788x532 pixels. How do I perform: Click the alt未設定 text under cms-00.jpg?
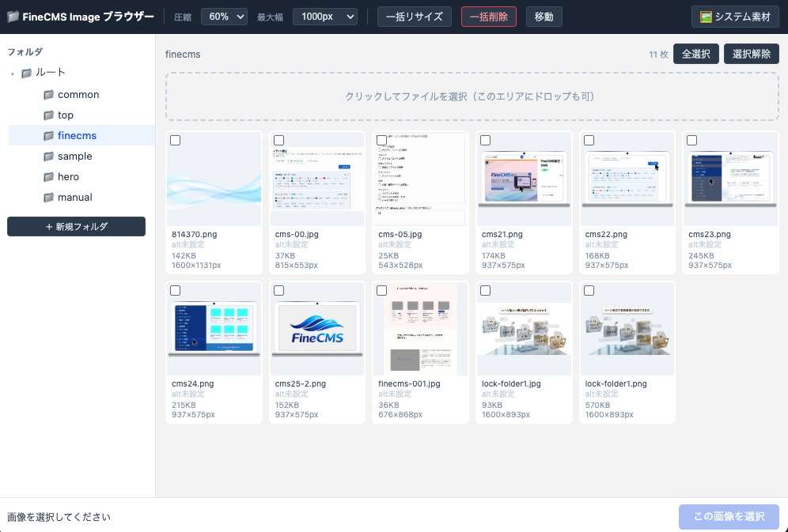coord(291,244)
